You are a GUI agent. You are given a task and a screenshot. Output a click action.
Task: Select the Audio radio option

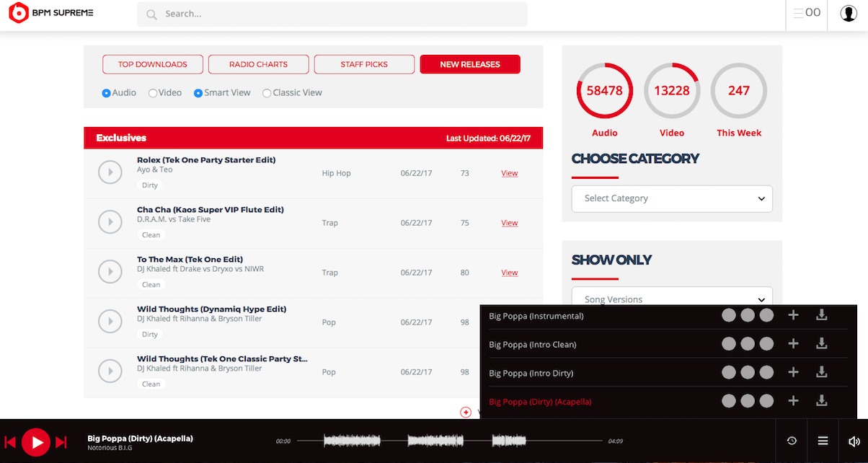106,93
